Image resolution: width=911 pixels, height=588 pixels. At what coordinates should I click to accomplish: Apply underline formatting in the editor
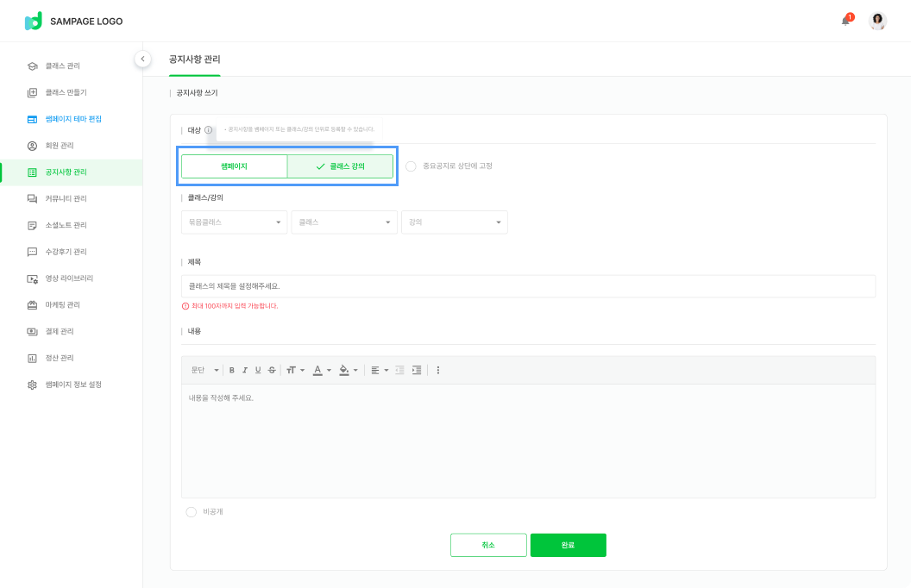pos(258,370)
